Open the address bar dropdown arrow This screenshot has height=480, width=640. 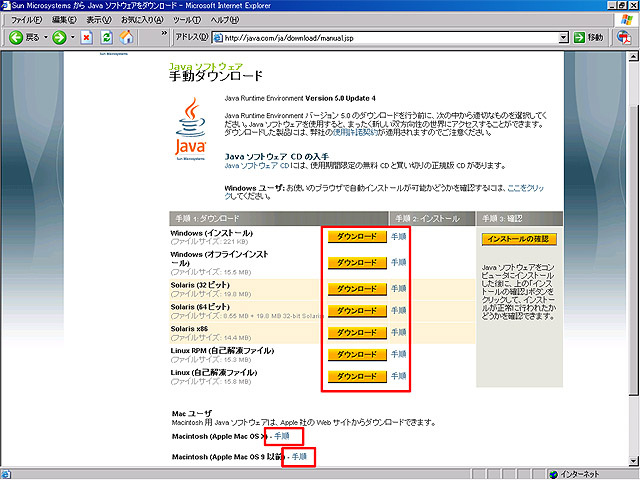[x=563, y=38]
